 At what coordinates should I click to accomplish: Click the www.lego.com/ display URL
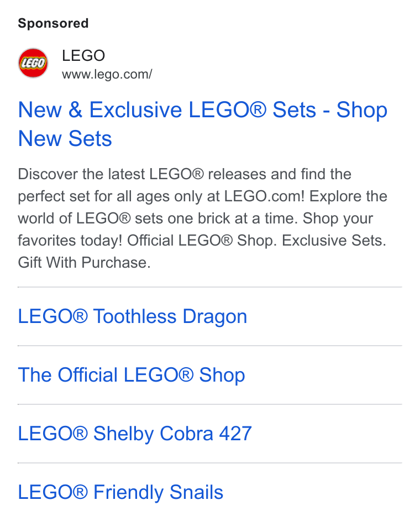(107, 75)
